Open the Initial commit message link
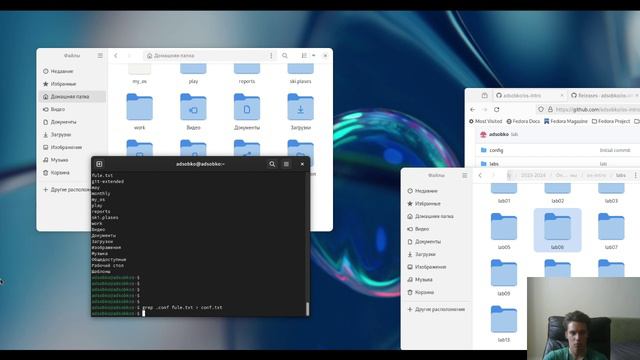This screenshot has height=360, width=640. click(615, 150)
